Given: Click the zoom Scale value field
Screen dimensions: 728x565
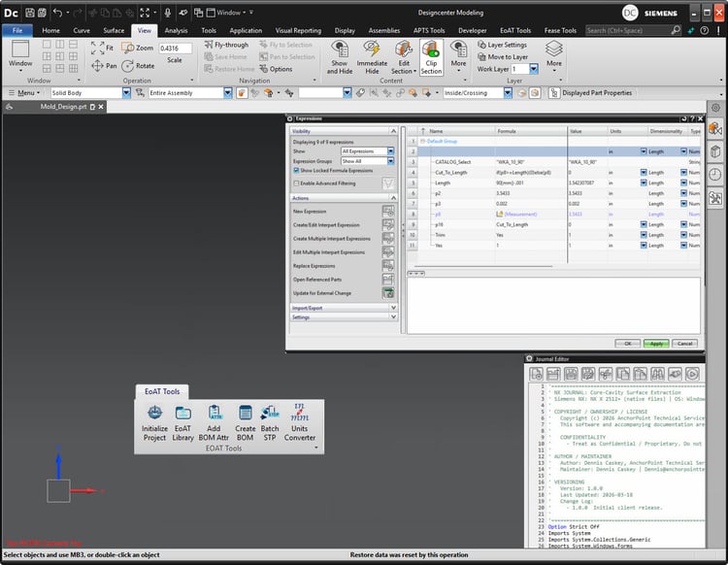Looking at the screenshot, I should coord(175,49).
